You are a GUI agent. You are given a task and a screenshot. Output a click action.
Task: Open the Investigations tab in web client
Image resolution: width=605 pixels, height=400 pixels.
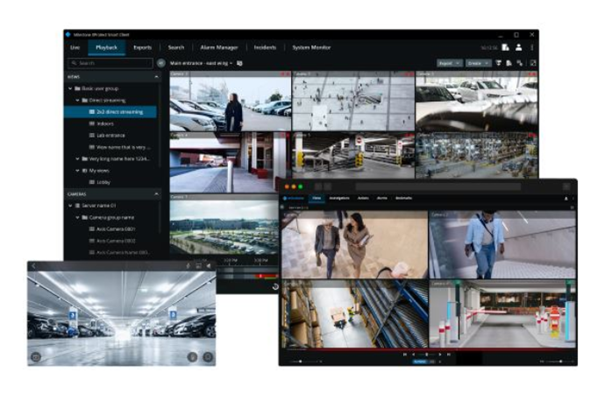pos(338,198)
